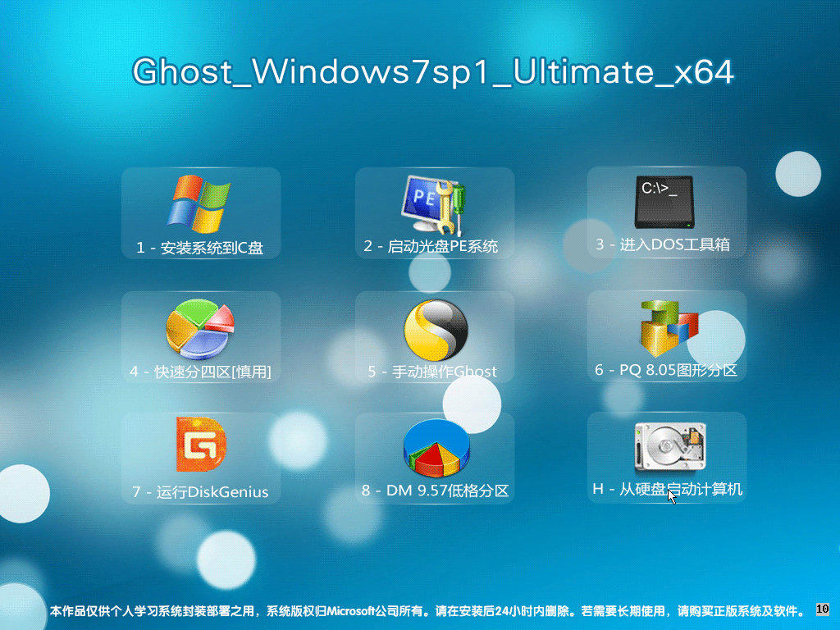Viewport: 840px width, 630px height.
Task: Open the yellow-black Ghost icon
Action: (436, 330)
